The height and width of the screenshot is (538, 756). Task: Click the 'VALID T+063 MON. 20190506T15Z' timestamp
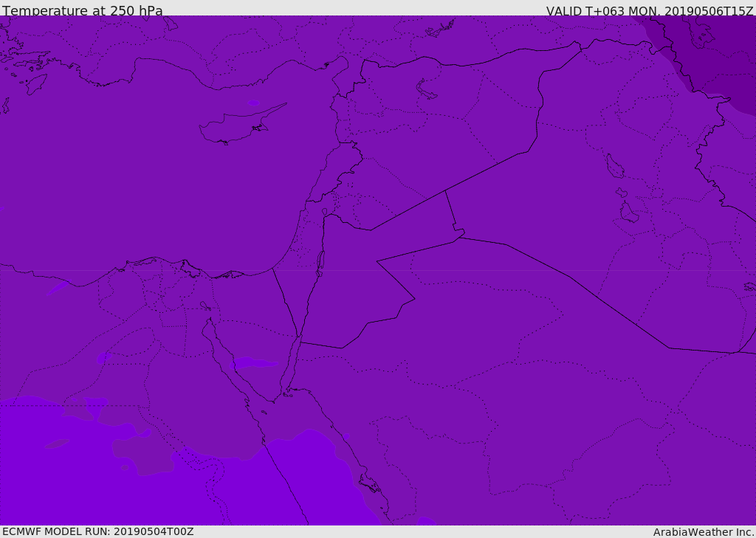click(x=650, y=10)
